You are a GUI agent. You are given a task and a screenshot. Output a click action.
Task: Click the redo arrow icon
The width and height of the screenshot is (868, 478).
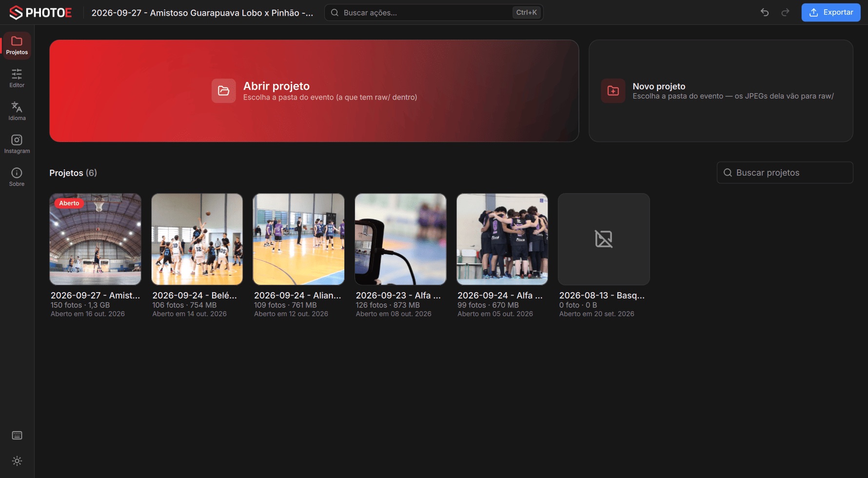(785, 13)
